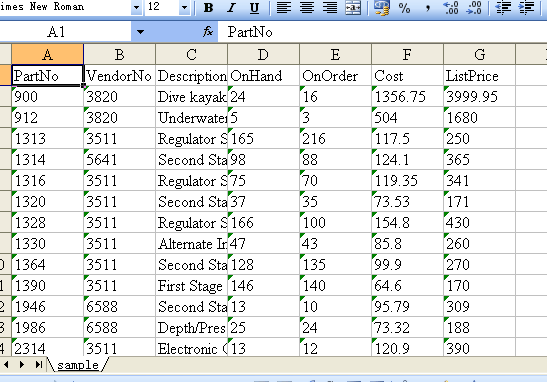Screen dimensions: 547x382
Task: Click the Underwater description cell
Action: click(x=192, y=117)
